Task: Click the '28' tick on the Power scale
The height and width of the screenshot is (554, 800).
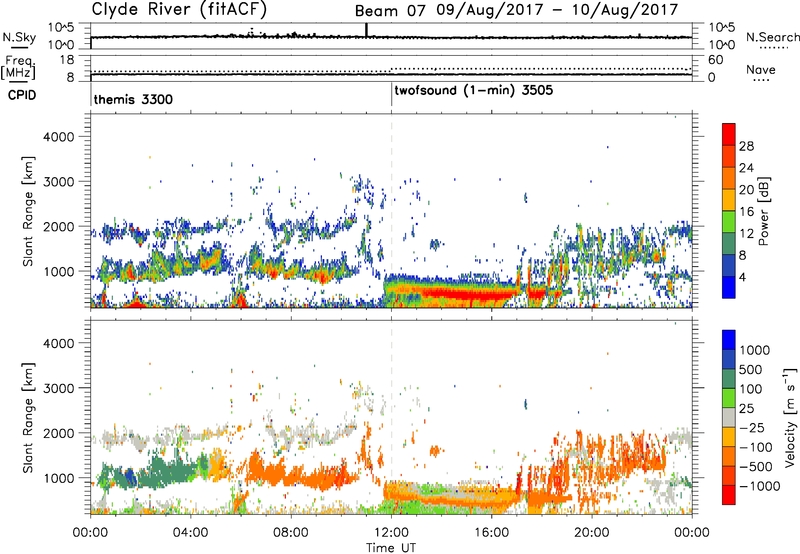Action: point(746,146)
